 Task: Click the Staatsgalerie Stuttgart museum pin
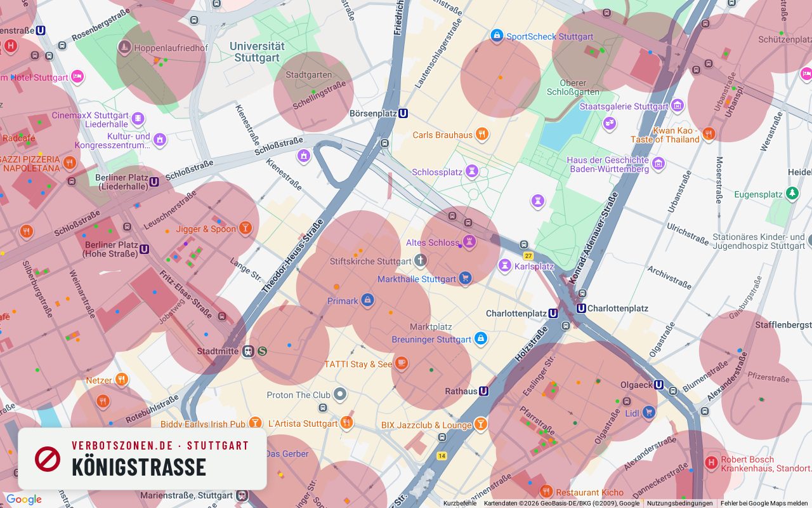678,105
